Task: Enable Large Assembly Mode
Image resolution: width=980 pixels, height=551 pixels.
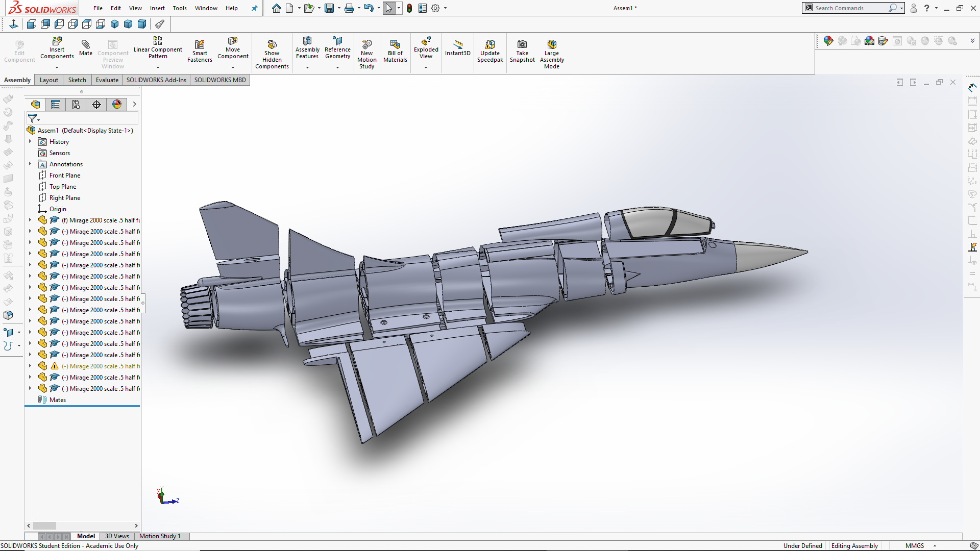Action: click(x=552, y=53)
